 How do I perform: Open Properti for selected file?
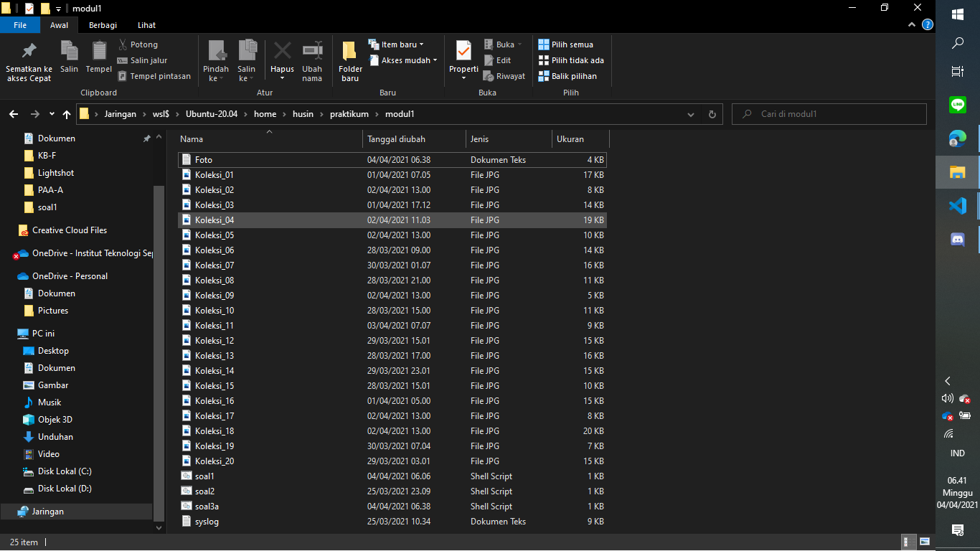pyautogui.click(x=463, y=61)
